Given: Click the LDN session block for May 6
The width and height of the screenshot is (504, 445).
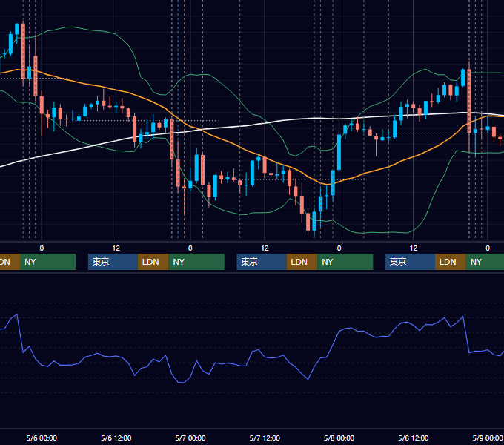Looking at the screenshot, I should pos(153,262).
